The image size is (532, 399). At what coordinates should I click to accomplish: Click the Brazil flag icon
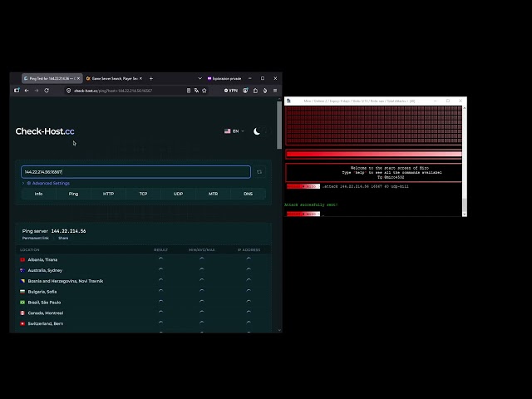pos(22,303)
